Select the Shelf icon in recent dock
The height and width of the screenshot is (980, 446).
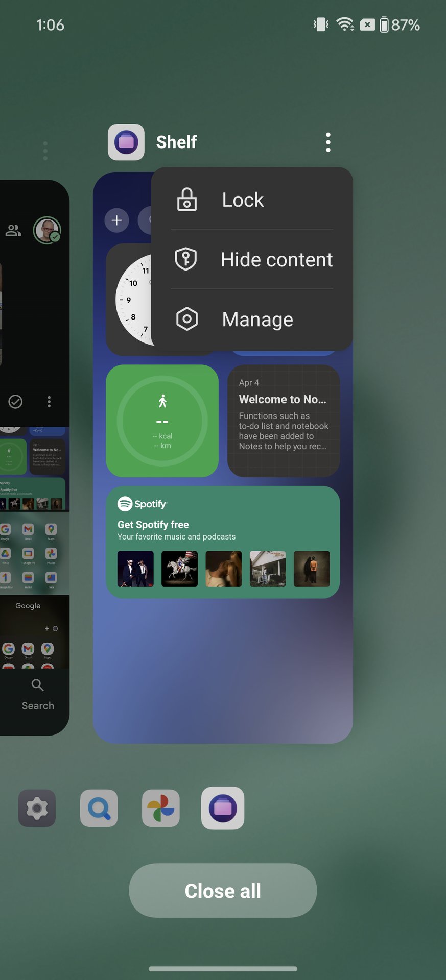click(223, 808)
